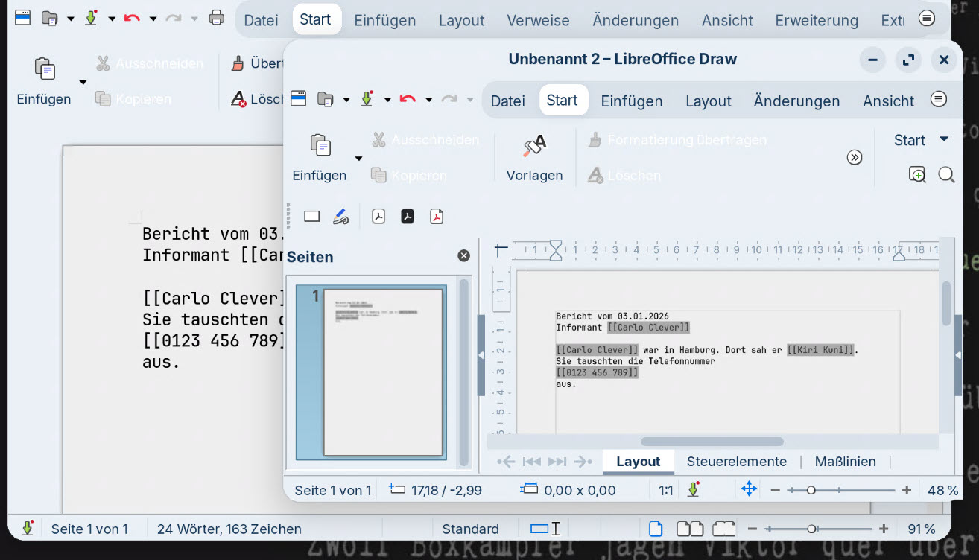The image size is (979, 560).
Task: Click the Draw zoom slider handle
Action: pos(811,490)
